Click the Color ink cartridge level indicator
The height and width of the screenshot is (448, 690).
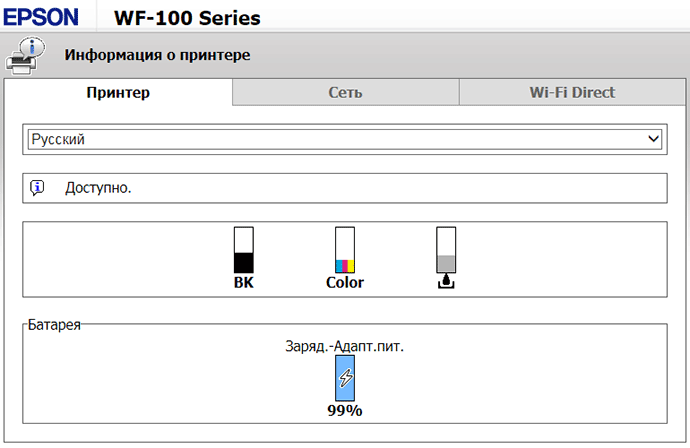(345, 250)
